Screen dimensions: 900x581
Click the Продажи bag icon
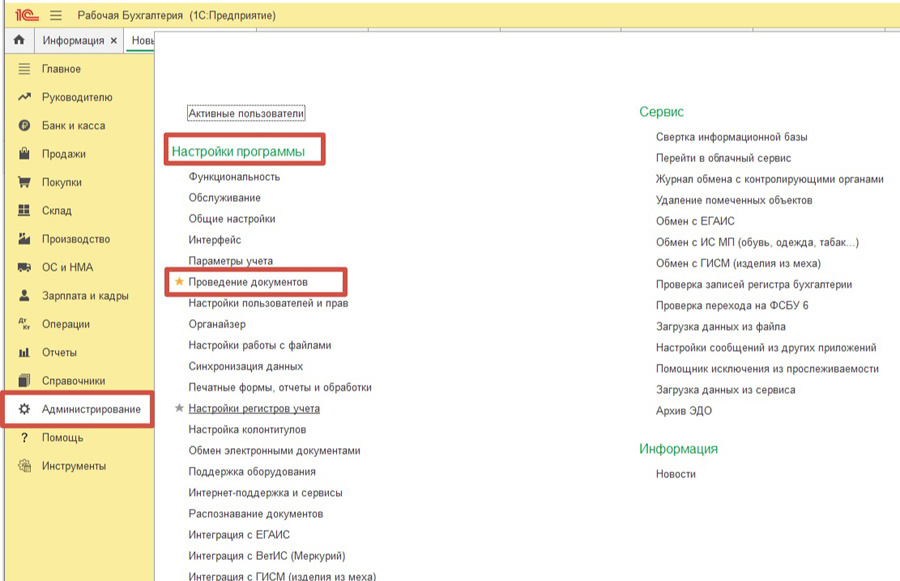pos(24,154)
